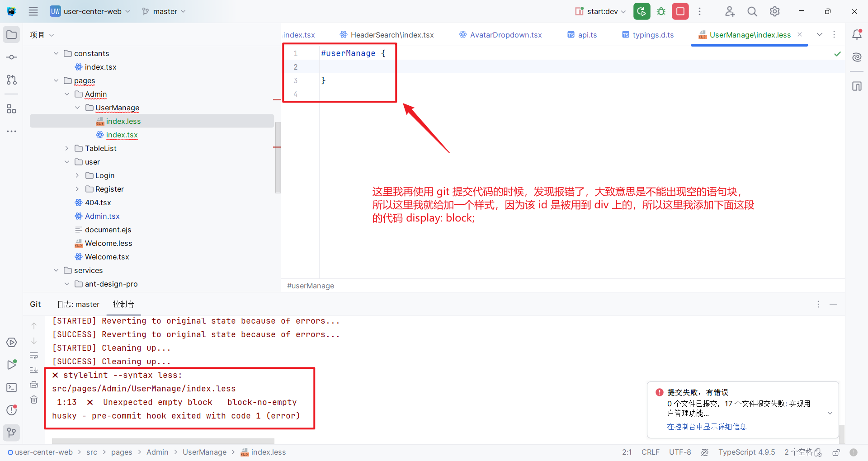Image resolution: width=868 pixels, height=461 pixels.
Task: Expand the TableList folder
Action: click(x=67, y=148)
